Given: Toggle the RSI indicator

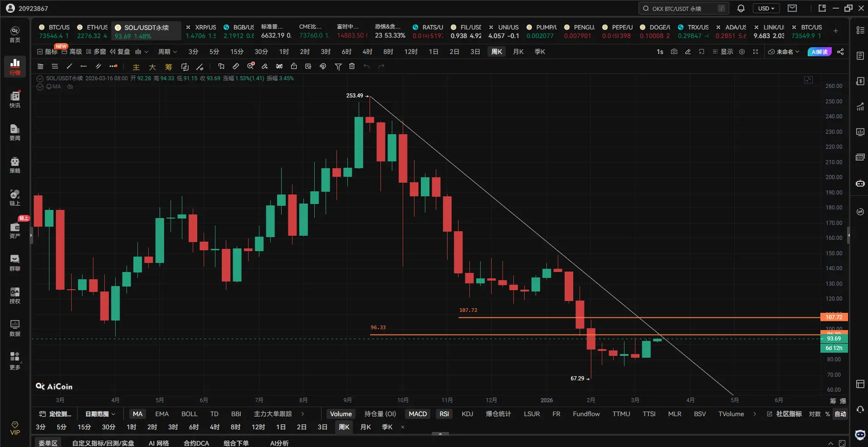Looking at the screenshot, I should coord(444,414).
